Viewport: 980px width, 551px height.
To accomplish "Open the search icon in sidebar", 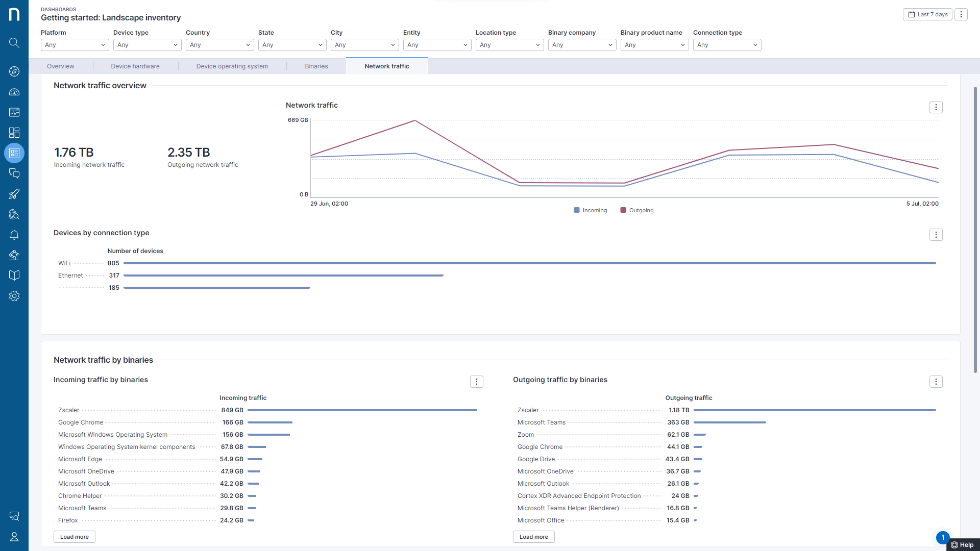I will (x=14, y=43).
